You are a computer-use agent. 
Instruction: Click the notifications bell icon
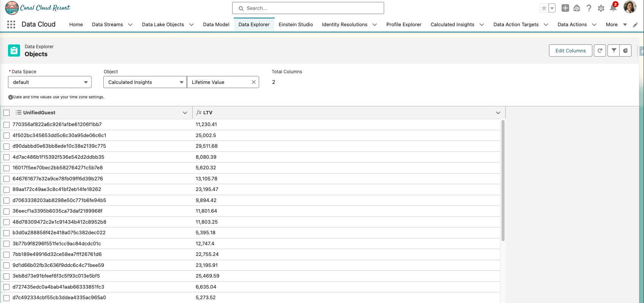click(613, 8)
